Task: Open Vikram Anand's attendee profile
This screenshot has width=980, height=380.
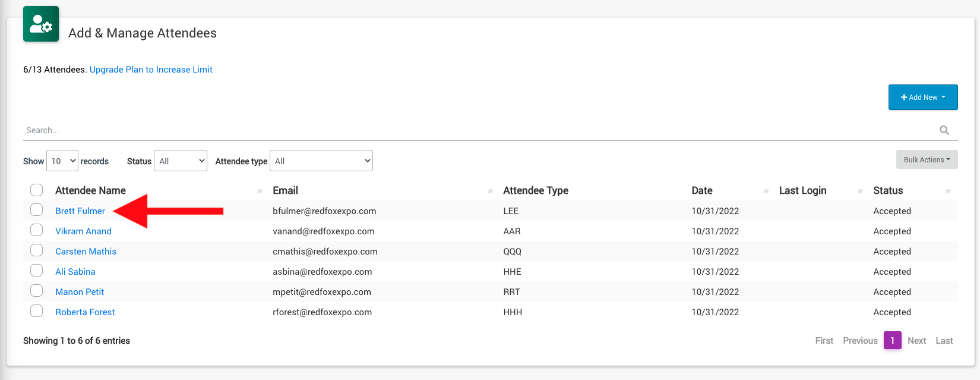Action: pyautogui.click(x=83, y=231)
